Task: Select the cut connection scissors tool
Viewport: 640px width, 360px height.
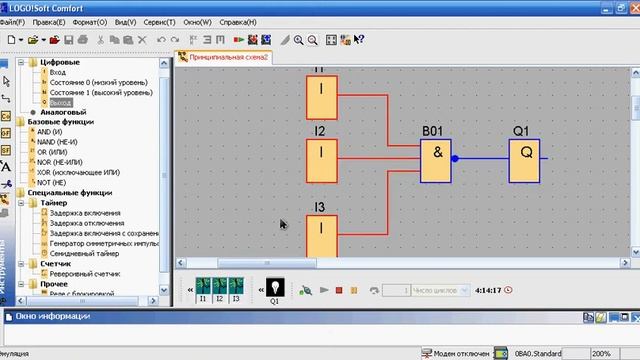Action: point(6,184)
